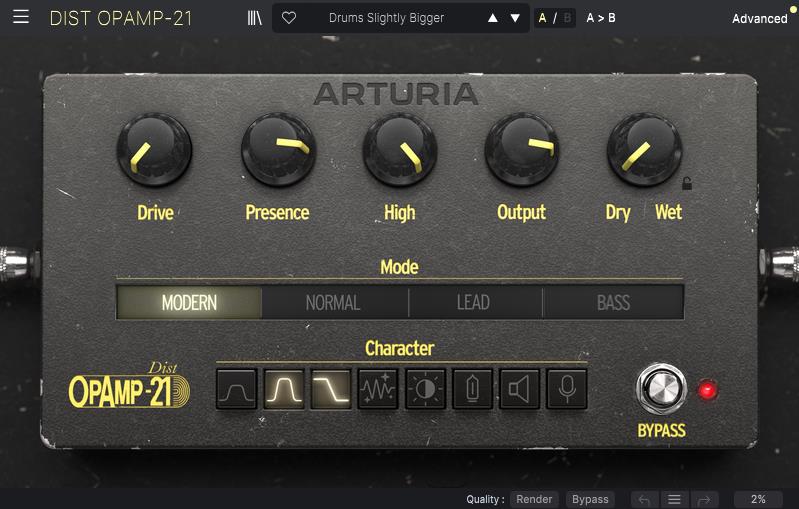Click the 2% CPU meter
This screenshot has width=799, height=509.
(758, 499)
